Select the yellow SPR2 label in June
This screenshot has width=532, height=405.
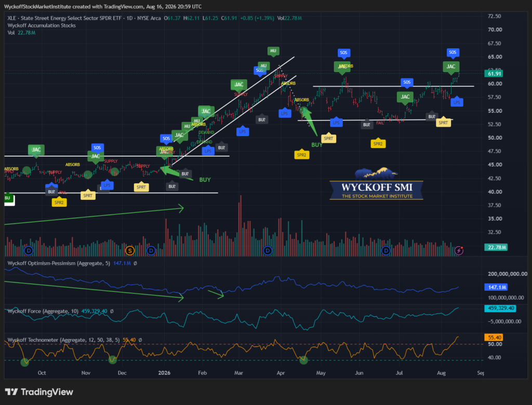click(x=378, y=144)
